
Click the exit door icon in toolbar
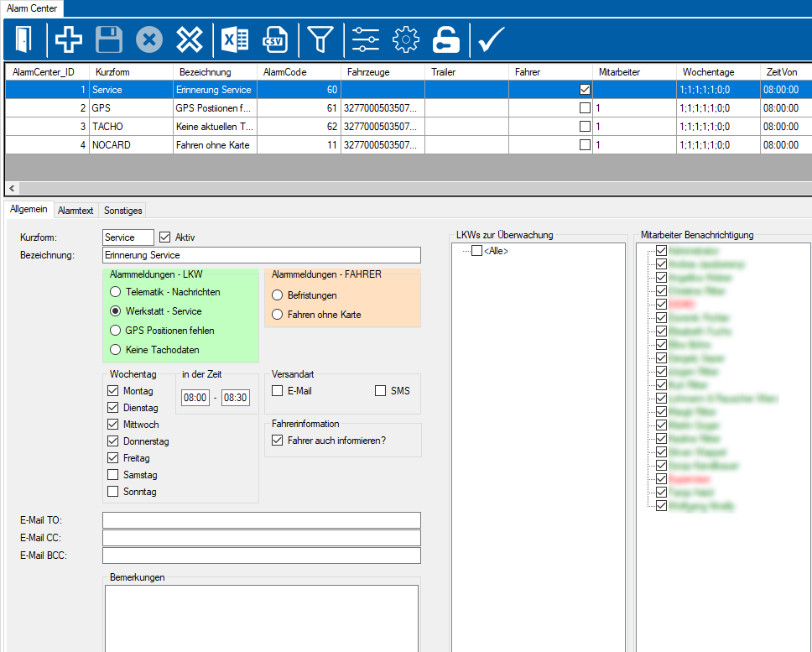click(23, 39)
